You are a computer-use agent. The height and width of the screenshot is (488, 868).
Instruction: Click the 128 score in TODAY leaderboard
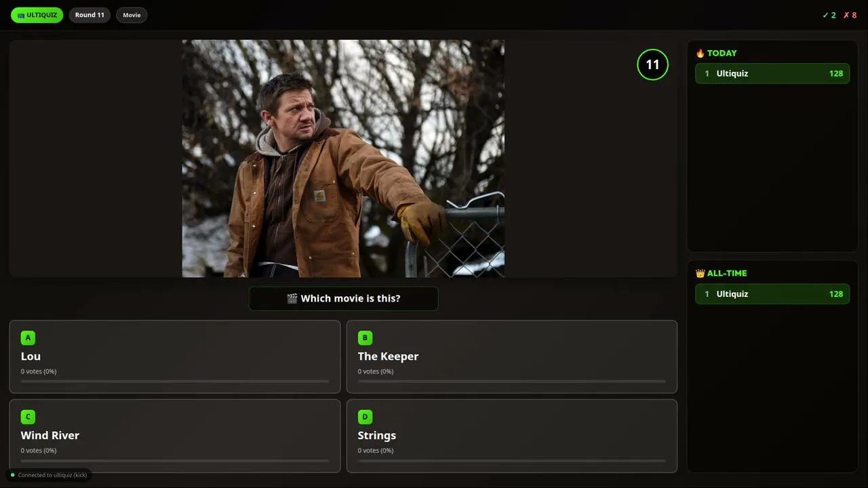[836, 73]
